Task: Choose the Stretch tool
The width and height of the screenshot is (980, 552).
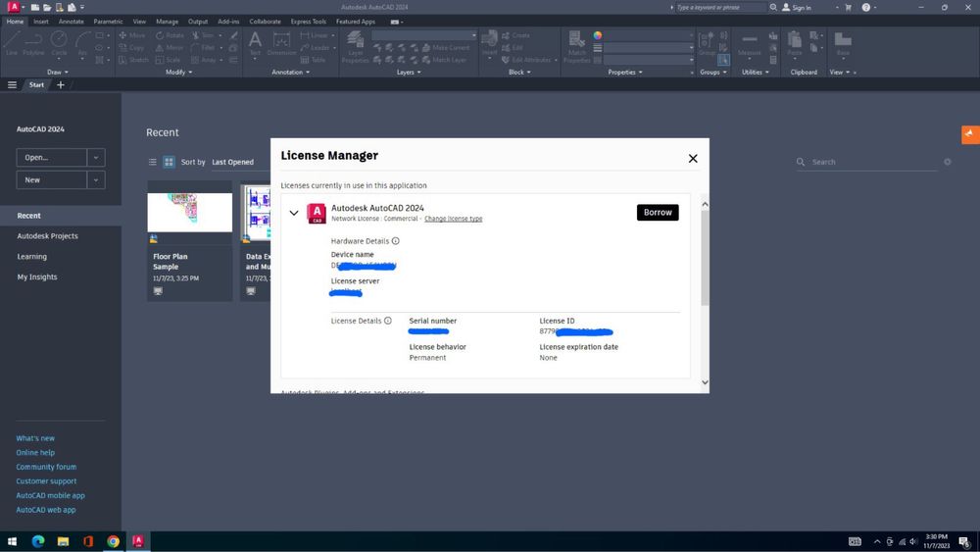Action: 133,60
